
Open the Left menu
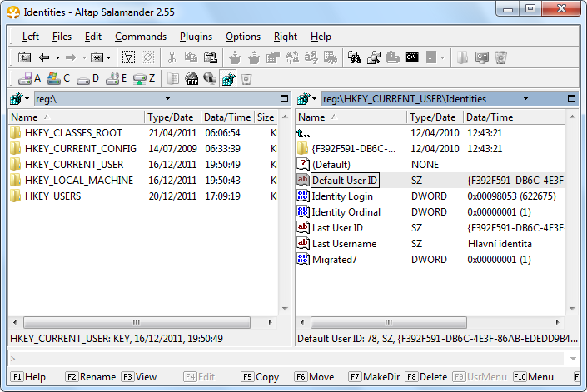point(30,37)
